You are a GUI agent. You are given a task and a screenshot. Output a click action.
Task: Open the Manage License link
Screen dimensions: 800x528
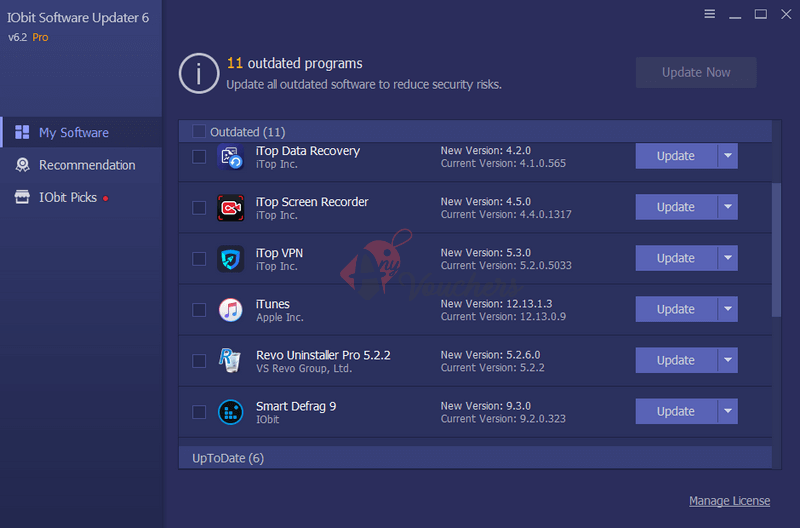(729, 500)
